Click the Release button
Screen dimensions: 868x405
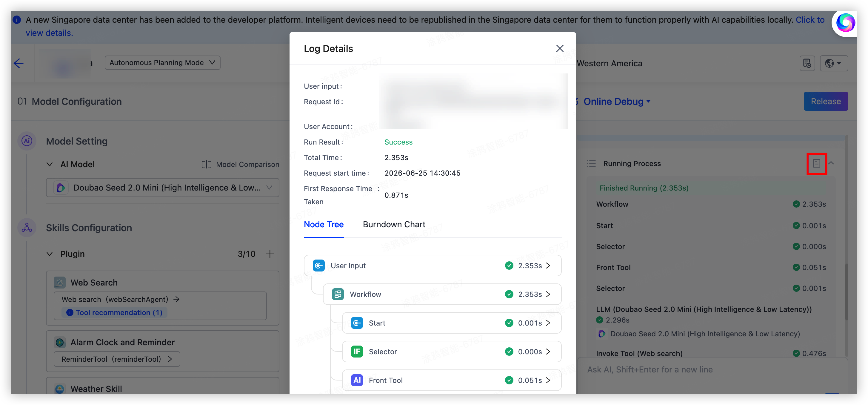click(x=826, y=101)
